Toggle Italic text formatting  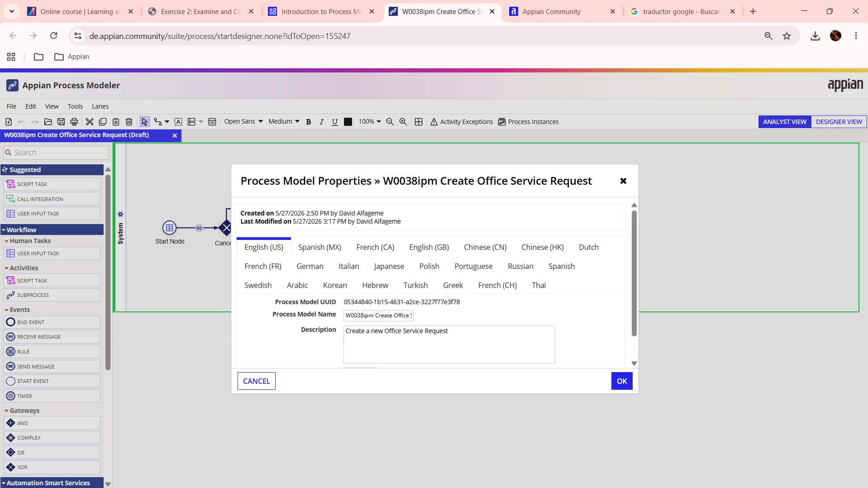point(322,122)
